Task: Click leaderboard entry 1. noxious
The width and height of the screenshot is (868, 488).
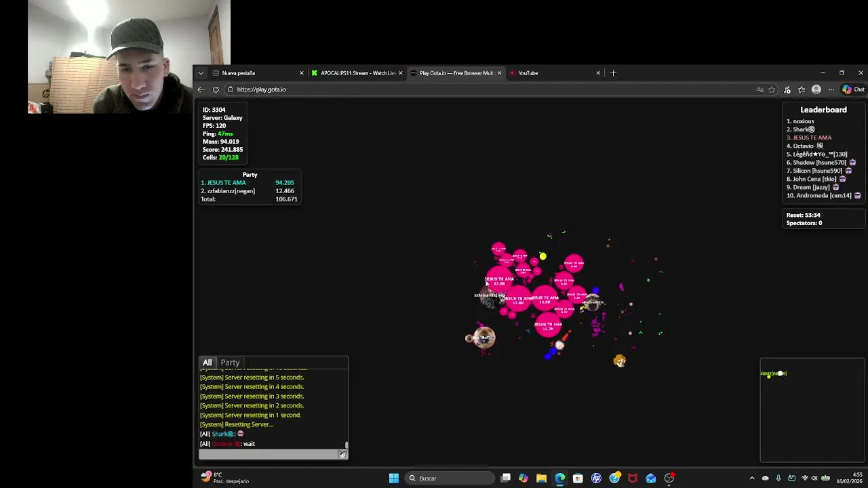Action: (x=800, y=121)
